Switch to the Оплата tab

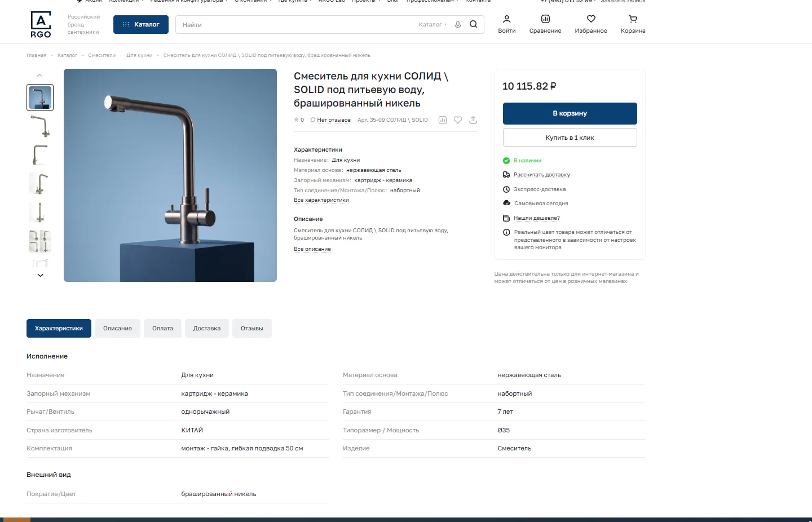(x=162, y=328)
